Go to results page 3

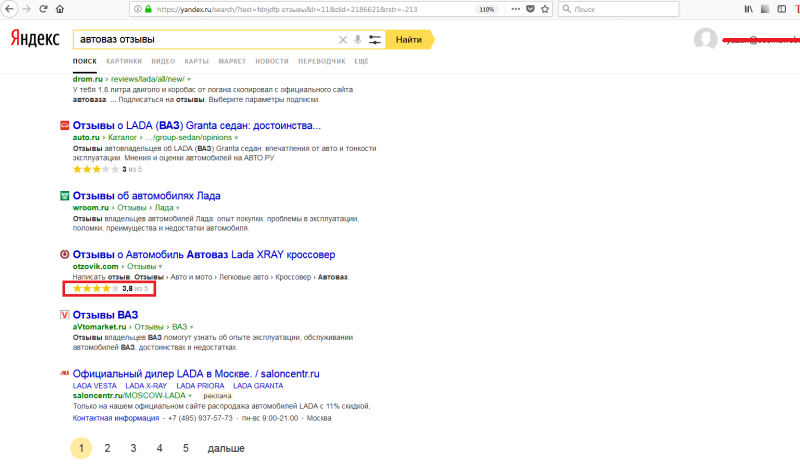coord(133,448)
